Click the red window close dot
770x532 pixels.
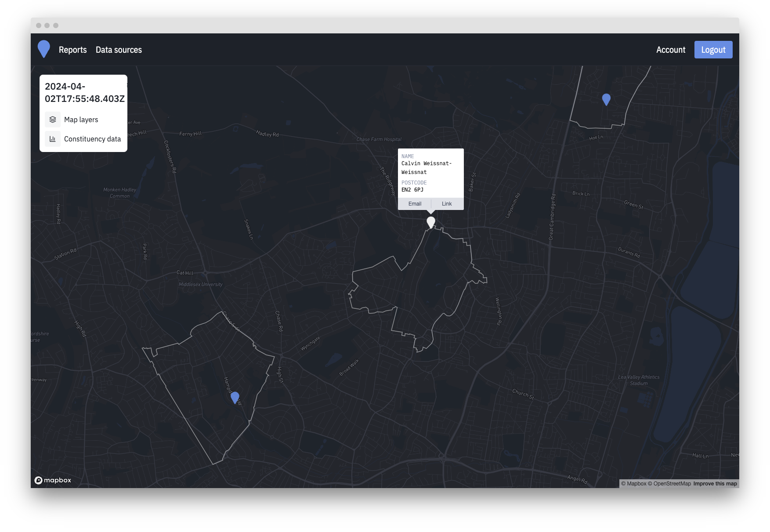[39, 25]
